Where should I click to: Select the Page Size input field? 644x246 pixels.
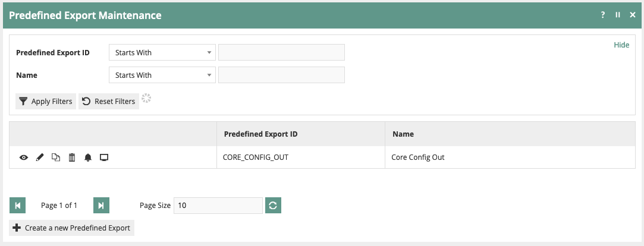(218, 206)
